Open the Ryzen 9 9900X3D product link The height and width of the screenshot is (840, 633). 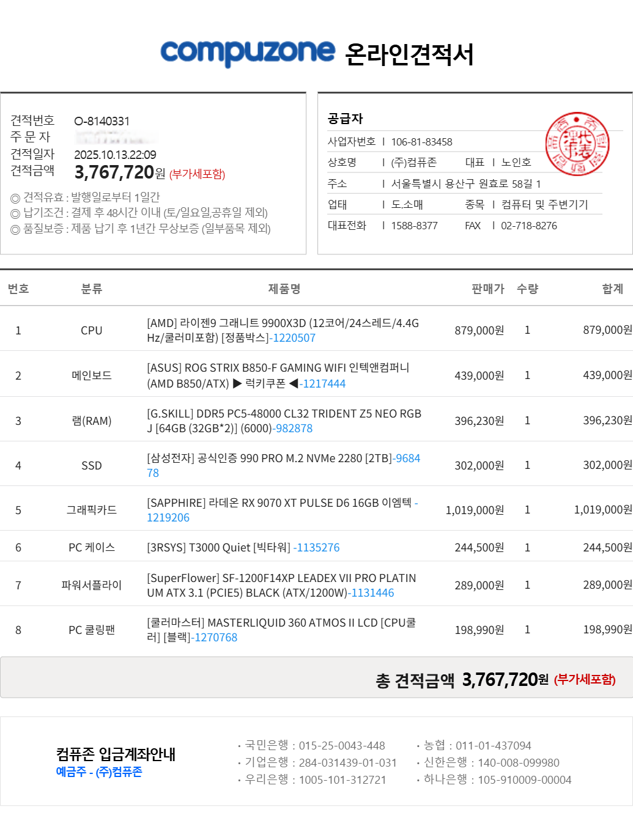[294, 338]
